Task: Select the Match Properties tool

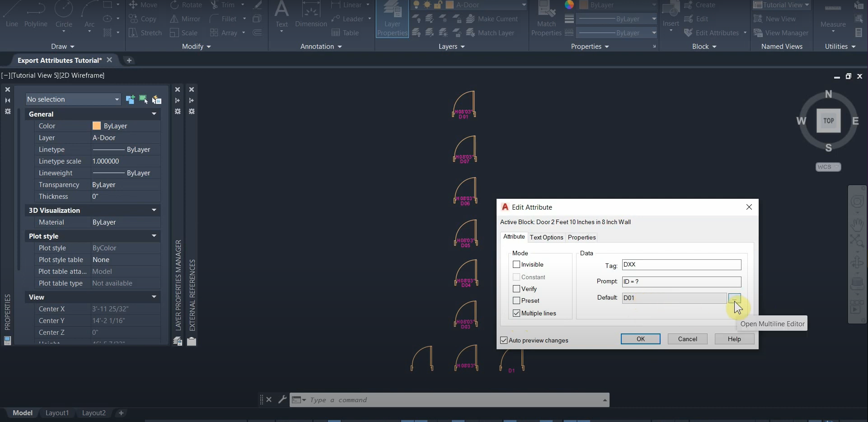Action: (546, 19)
